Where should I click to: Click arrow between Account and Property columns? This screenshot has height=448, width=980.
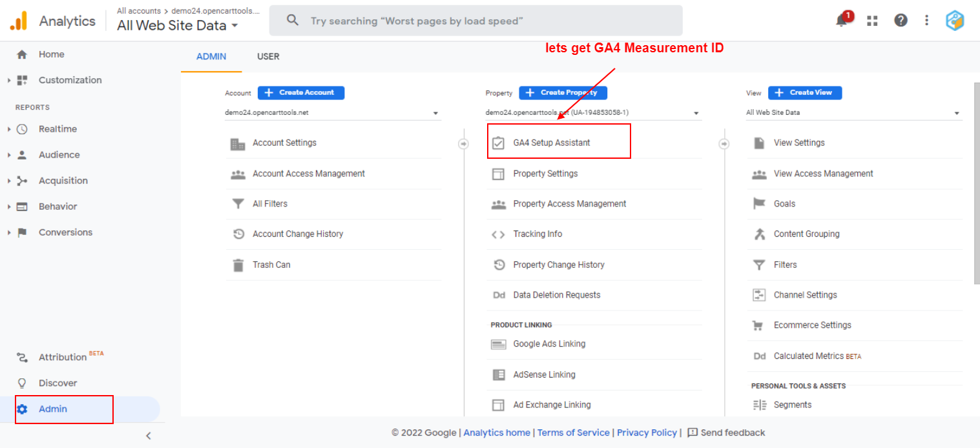pyautogui.click(x=463, y=143)
